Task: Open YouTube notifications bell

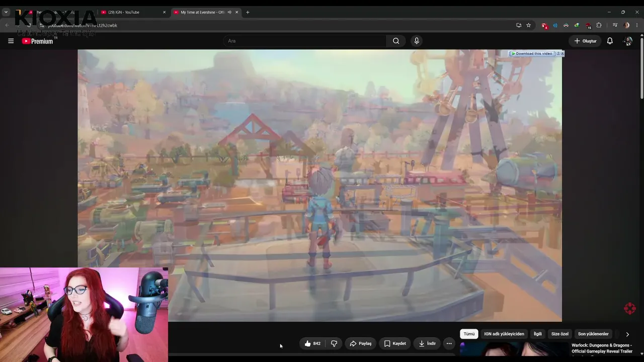Action: (610, 41)
